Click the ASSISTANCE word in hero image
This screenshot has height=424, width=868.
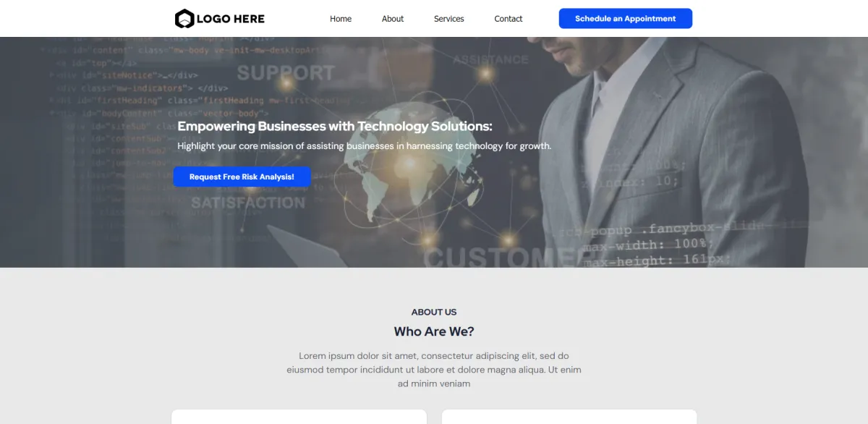(491, 59)
